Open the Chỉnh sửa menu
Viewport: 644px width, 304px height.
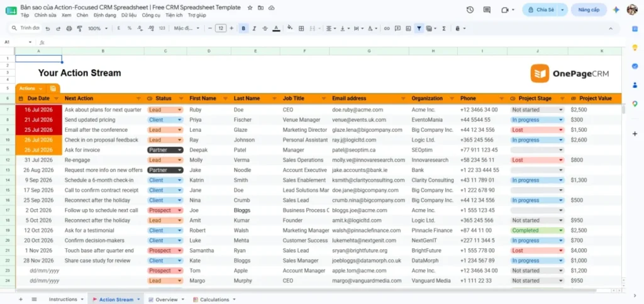[45, 15]
